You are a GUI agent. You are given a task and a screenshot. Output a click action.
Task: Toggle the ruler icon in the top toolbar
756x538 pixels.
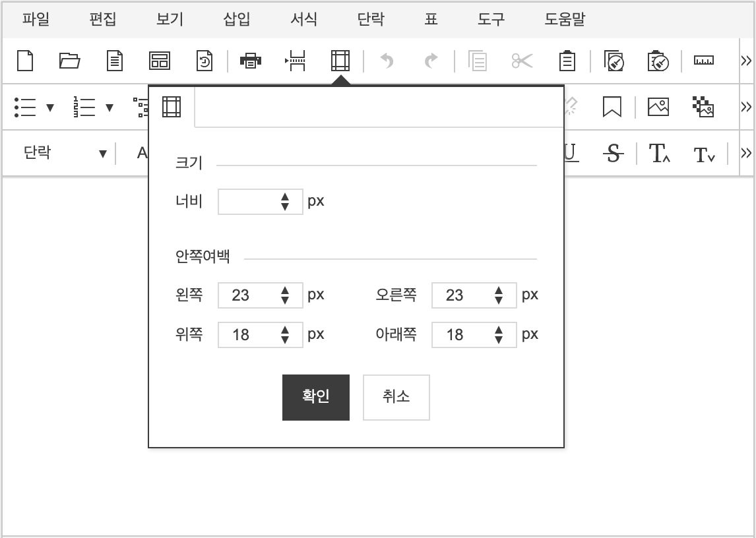point(703,61)
